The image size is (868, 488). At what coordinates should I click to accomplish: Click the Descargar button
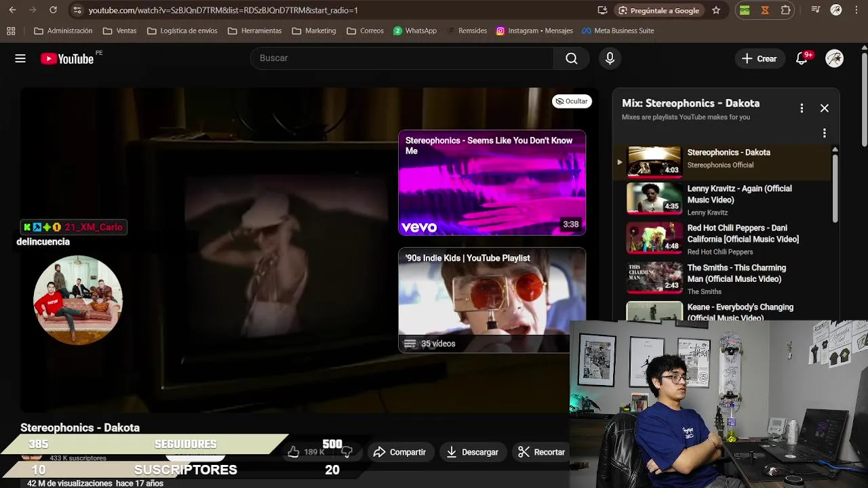tap(473, 452)
